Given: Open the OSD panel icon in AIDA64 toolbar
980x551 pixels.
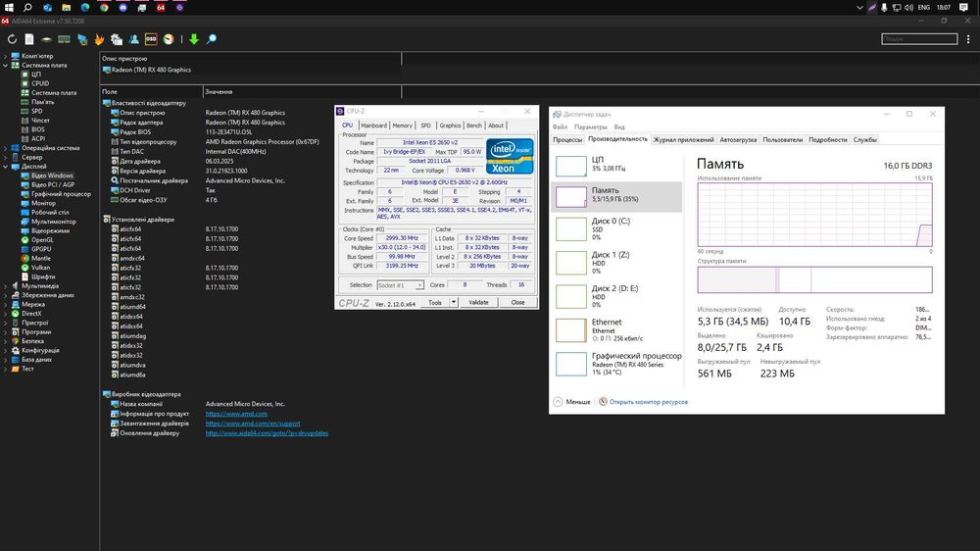Looking at the screenshot, I should tap(151, 39).
